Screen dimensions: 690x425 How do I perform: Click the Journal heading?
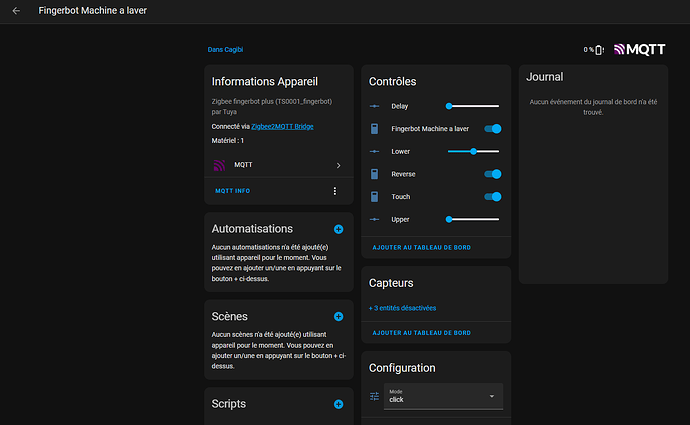(544, 77)
